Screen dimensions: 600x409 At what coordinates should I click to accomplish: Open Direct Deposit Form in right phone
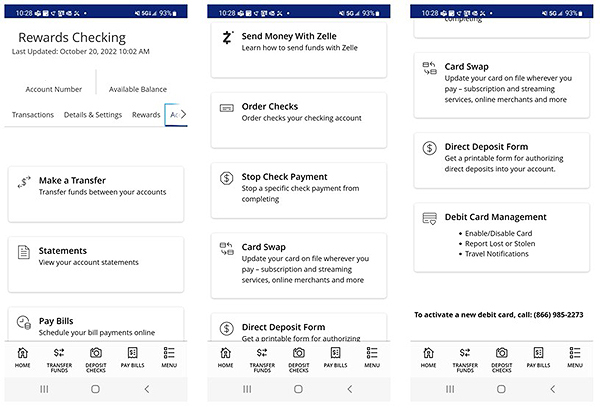click(502, 160)
